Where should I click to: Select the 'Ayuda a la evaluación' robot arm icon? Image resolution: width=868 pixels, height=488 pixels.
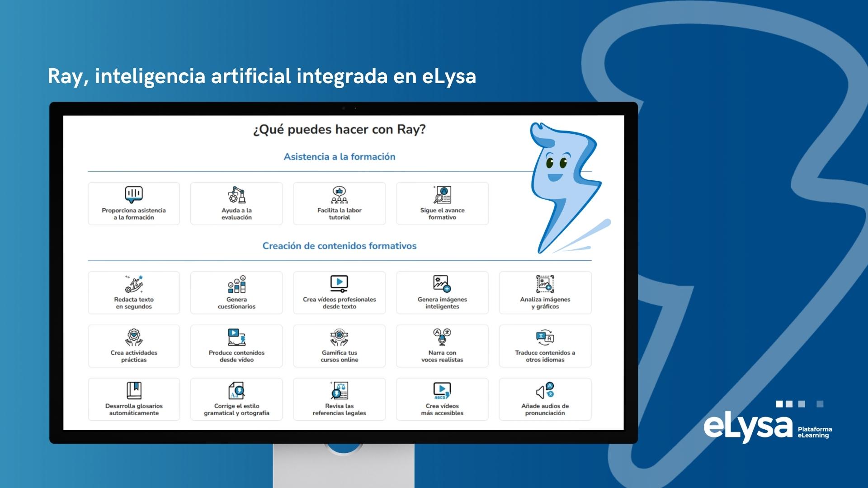coord(236,195)
